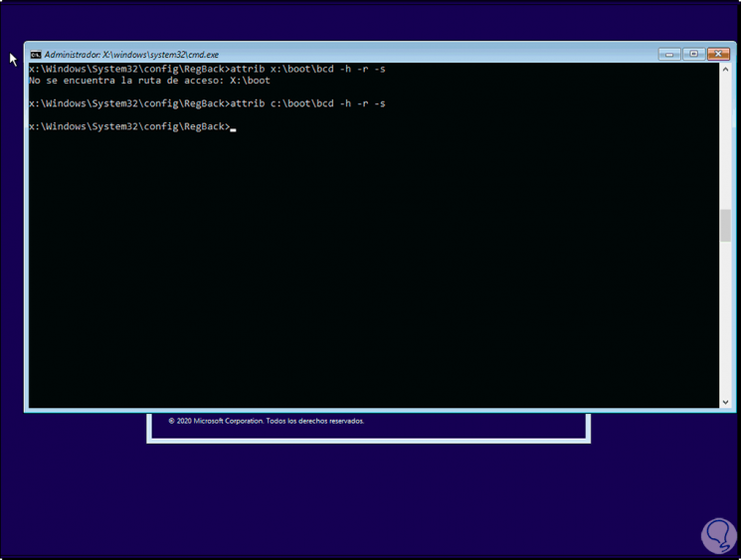Maximize the command prompt window
This screenshot has height=560, width=741.
click(693, 54)
